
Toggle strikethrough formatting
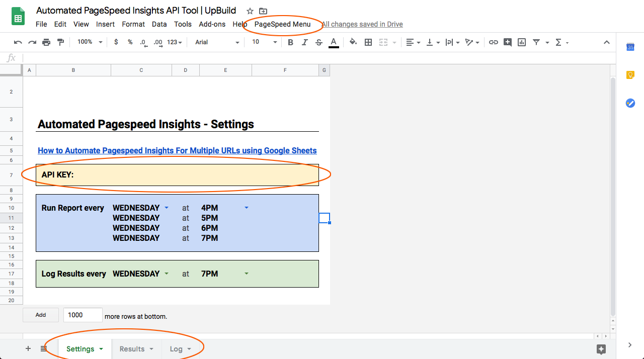(318, 42)
